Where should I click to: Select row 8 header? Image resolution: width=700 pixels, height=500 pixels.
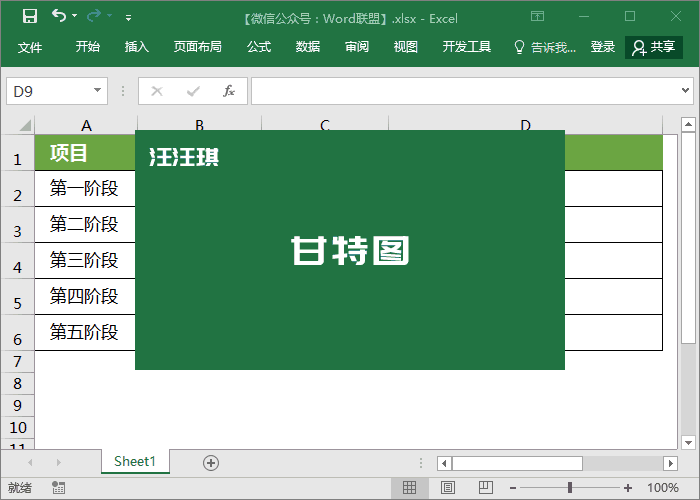pos(17,383)
